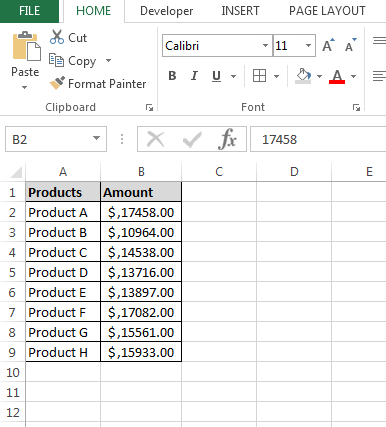Increase font size with the larger A icon

click(328, 45)
